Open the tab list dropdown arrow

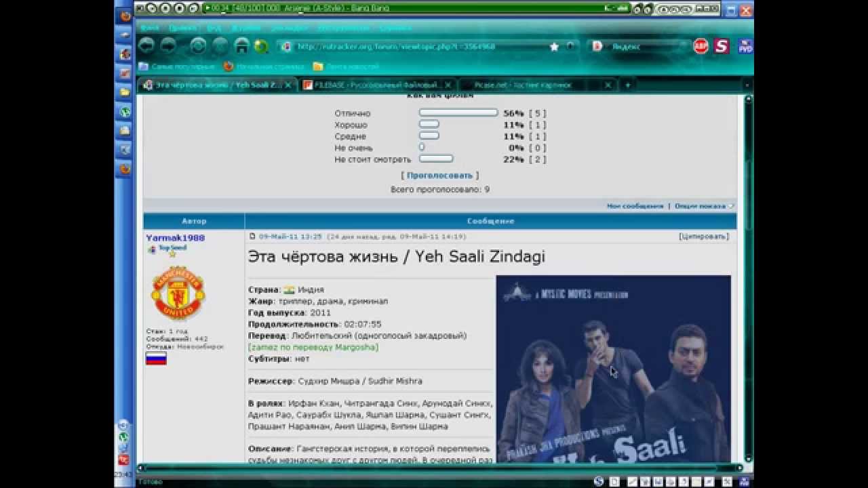(x=747, y=85)
